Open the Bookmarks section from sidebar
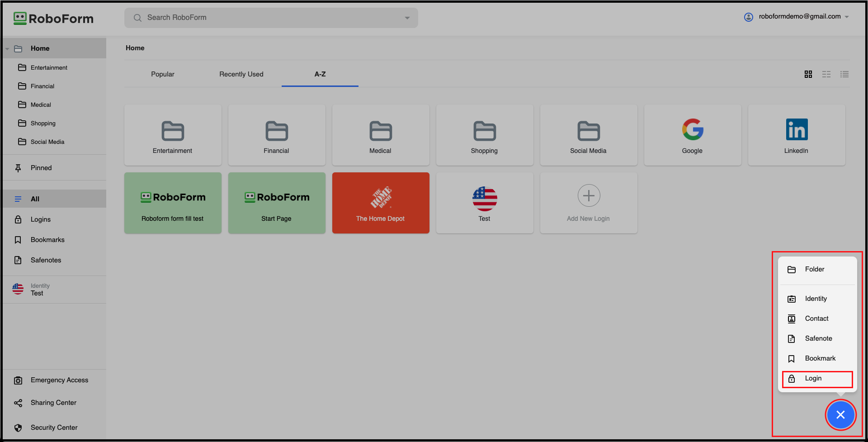 coord(18,240)
